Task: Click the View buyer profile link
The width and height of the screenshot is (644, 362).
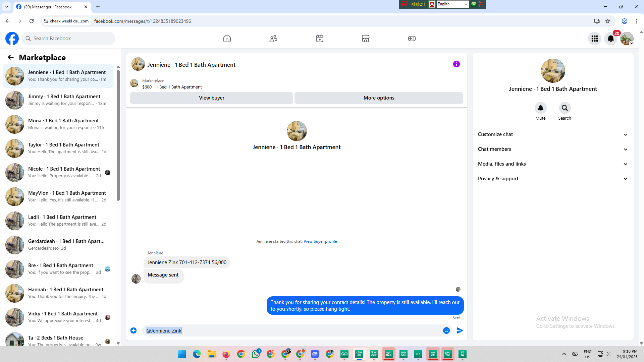Action: point(320,241)
